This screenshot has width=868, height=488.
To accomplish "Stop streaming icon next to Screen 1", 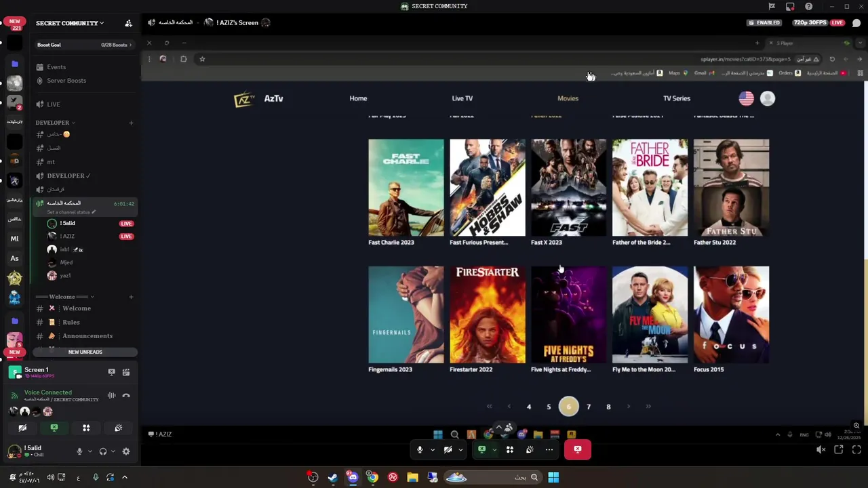I will click(x=112, y=372).
